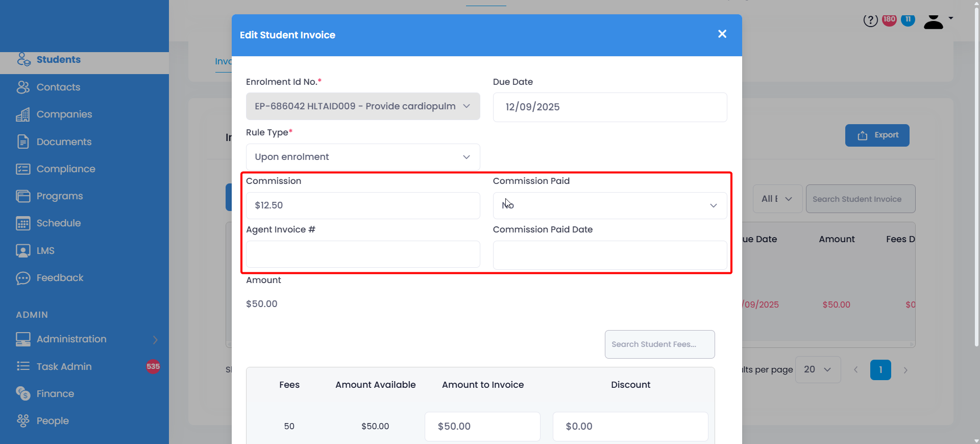Click the Due Date field
The image size is (980, 444).
pyautogui.click(x=609, y=107)
